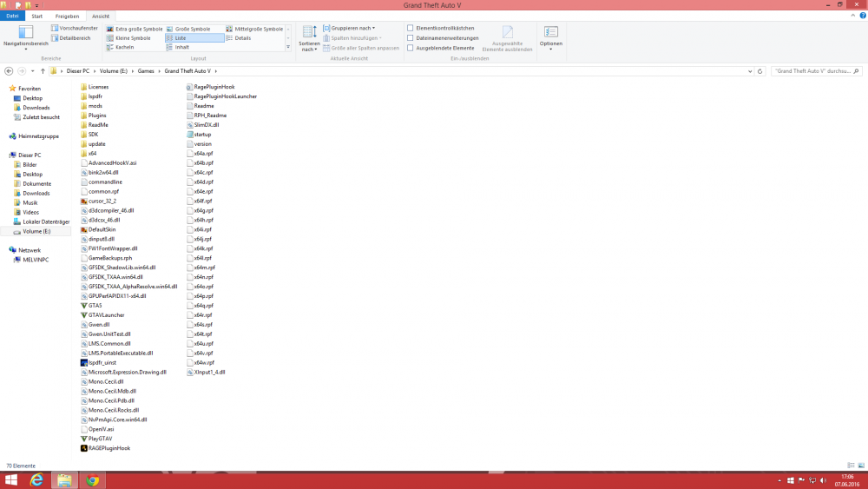The width and height of the screenshot is (868, 489).
Task: Toggle the Detailbereich pane
Action: point(71,38)
